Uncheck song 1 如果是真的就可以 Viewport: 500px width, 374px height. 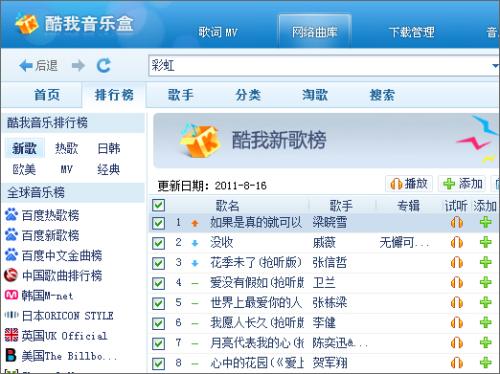[158, 223]
